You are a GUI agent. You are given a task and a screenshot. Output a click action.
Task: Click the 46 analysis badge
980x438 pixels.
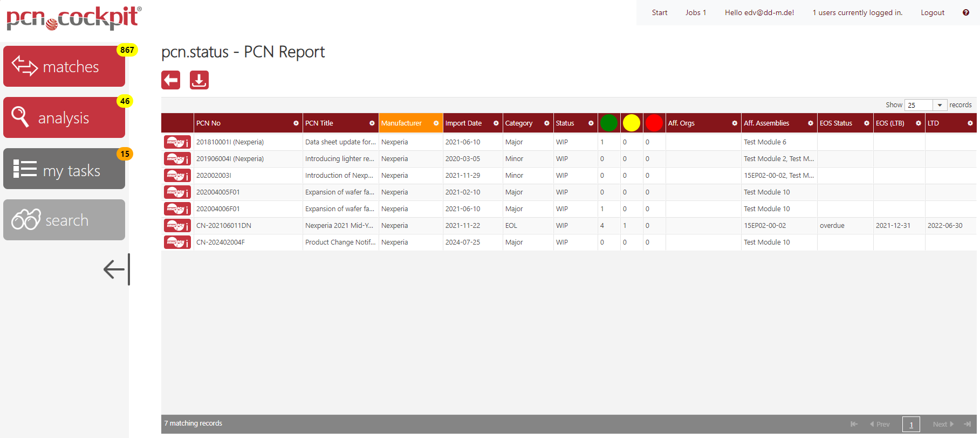[x=125, y=101]
